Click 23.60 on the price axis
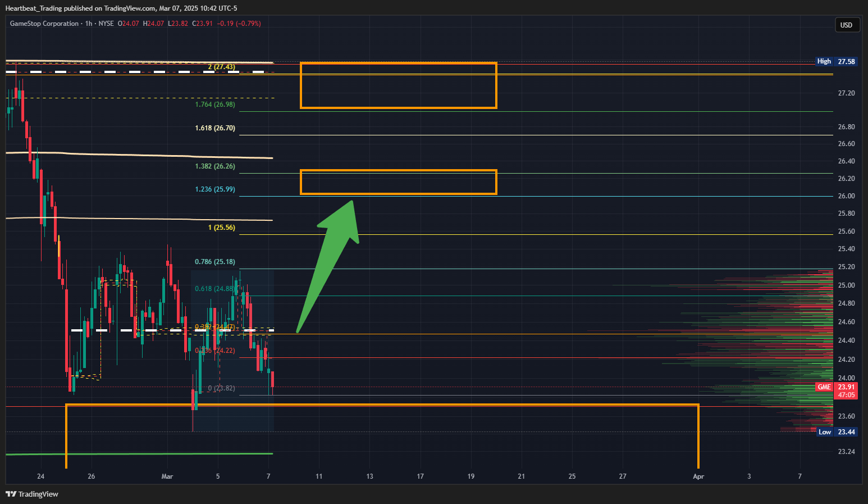The width and height of the screenshot is (868, 504). point(846,416)
